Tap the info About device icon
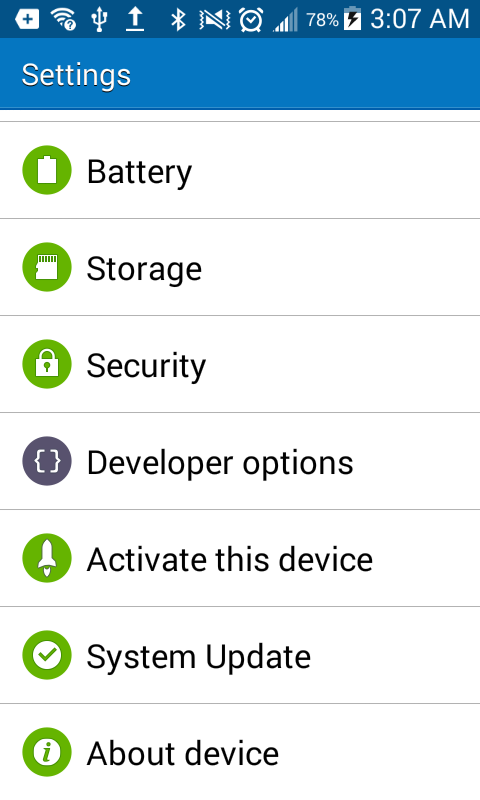The width and height of the screenshot is (480, 800). pyautogui.click(x=47, y=752)
